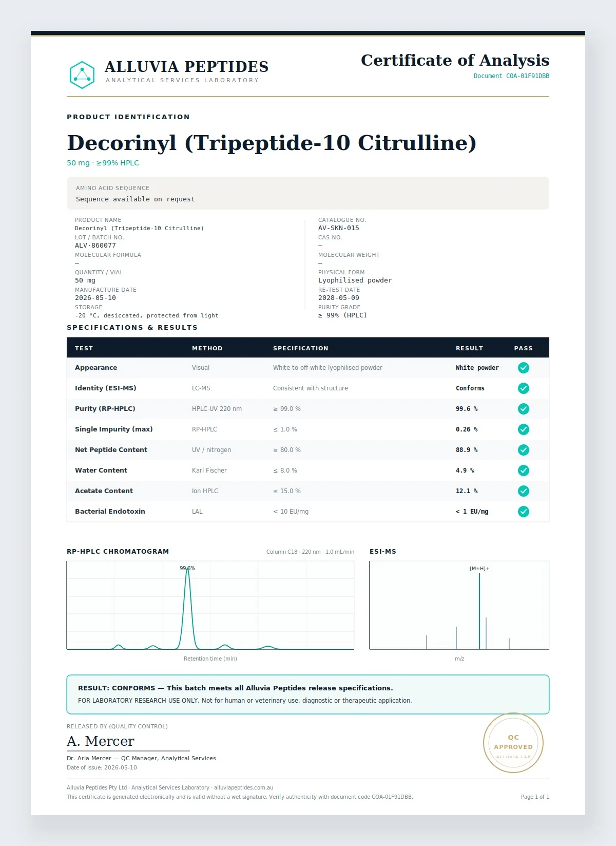Click the alluviapeptides.com.au footer text
616x846 pixels.
click(x=243, y=787)
